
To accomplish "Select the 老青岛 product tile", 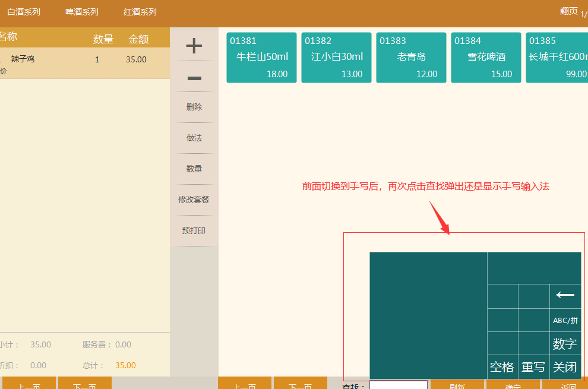I will pyautogui.click(x=411, y=58).
